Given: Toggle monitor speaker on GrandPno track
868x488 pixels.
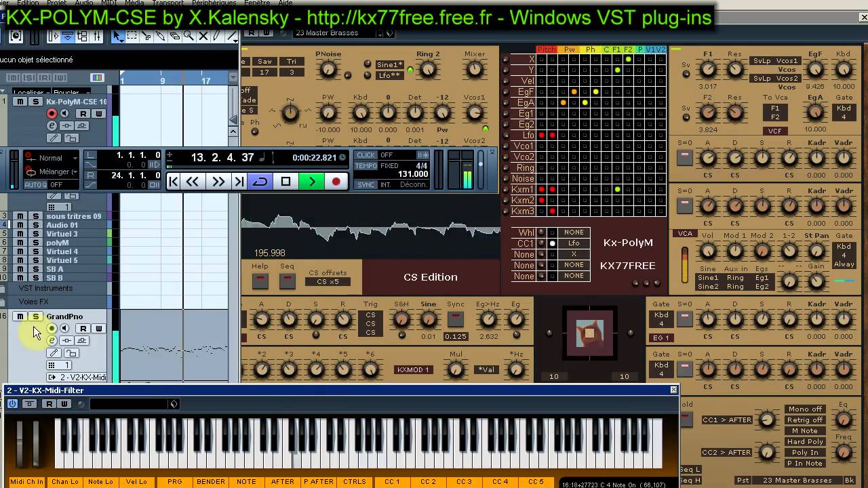Looking at the screenshot, I should coord(64,329).
